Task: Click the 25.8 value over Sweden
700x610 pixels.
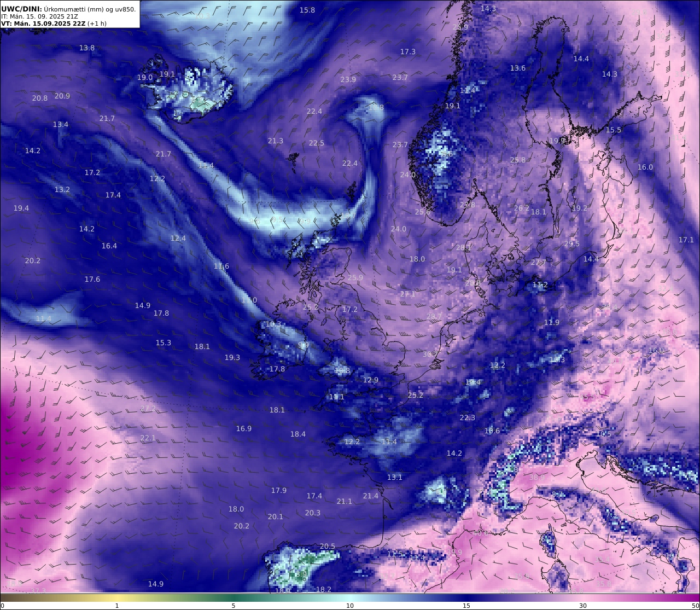Action: pos(518,160)
